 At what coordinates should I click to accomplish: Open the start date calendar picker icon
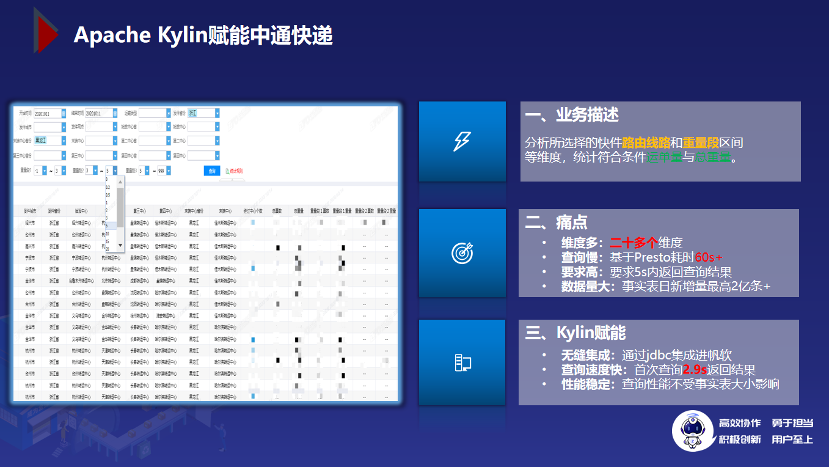[x=64, y=113]
